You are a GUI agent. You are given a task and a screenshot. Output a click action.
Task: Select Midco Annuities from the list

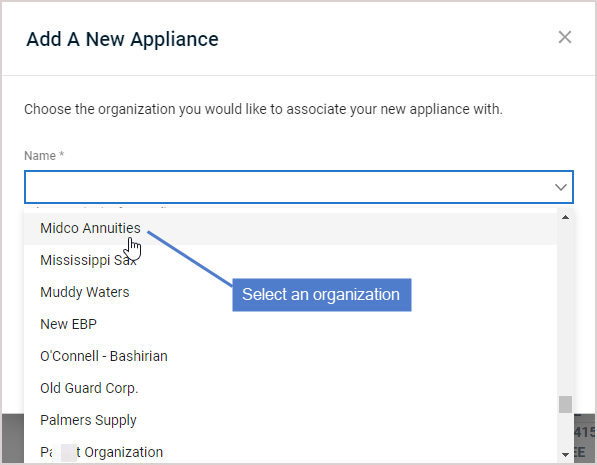290,229
